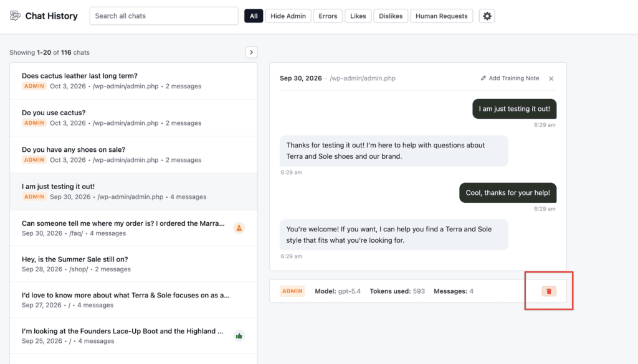638x364 pixels.
Task: Click the Tokens used: 593 value
Action: pos(397,291)
